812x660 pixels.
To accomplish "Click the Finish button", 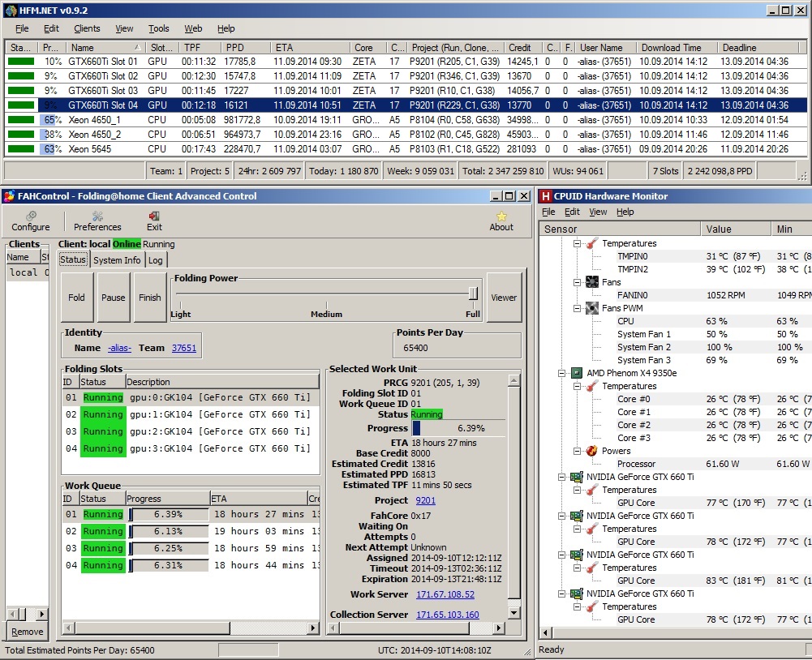I will 149,298.
